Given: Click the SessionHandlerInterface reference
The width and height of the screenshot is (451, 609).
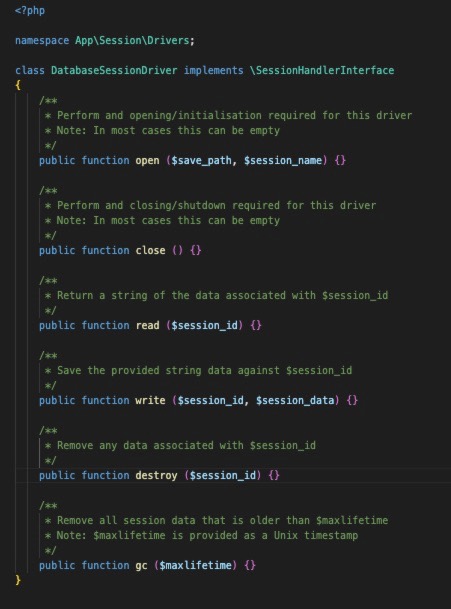Looking at the screenshot, I should (322, 70).
